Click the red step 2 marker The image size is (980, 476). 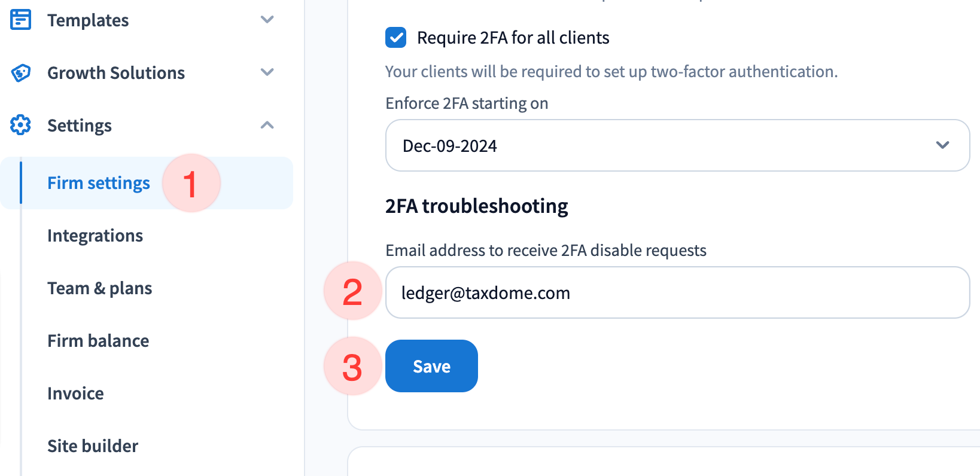352,291
